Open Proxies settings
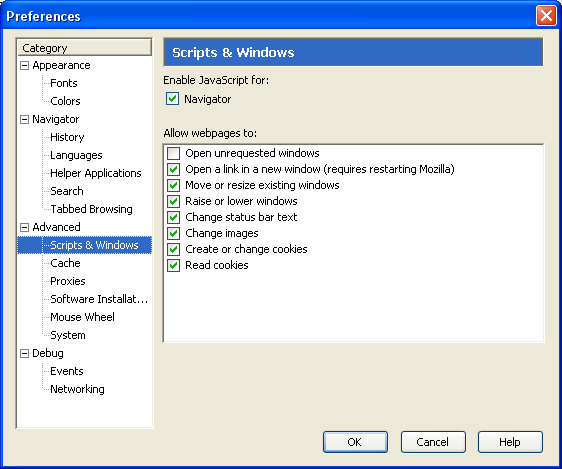Viewport: 562px width, 469px height. (x=68, y=281)
